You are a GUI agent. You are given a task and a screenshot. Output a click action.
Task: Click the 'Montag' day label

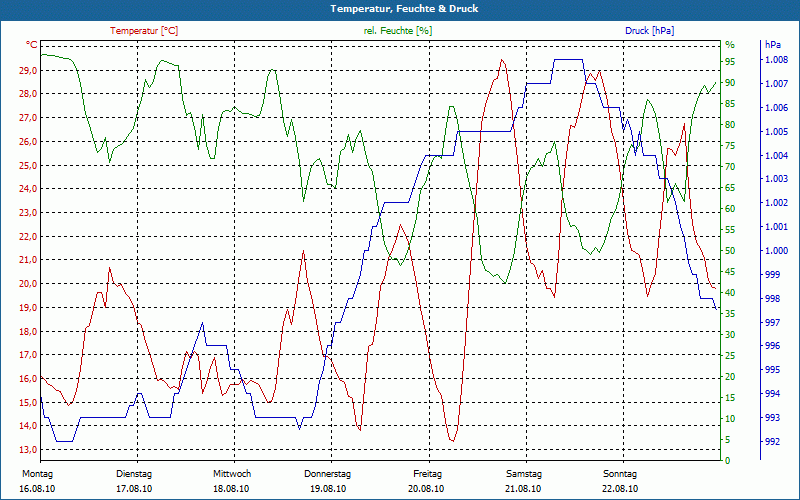37,474
